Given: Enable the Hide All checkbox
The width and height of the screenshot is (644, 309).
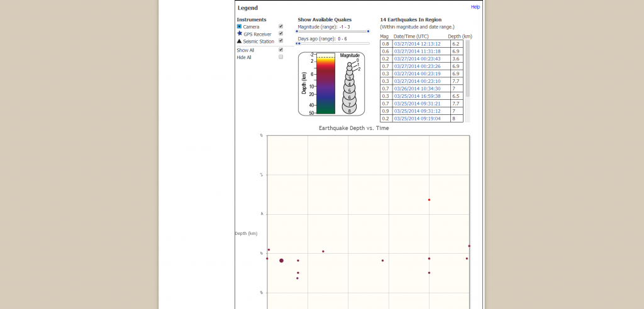Looking at the screenshot, I should pyautogui.click(x=280, y=57).
